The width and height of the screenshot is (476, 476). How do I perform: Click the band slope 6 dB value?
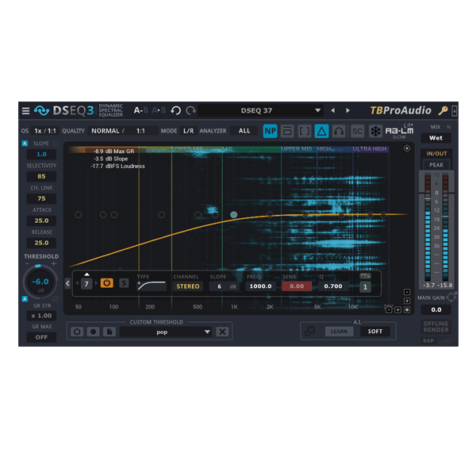224,286
